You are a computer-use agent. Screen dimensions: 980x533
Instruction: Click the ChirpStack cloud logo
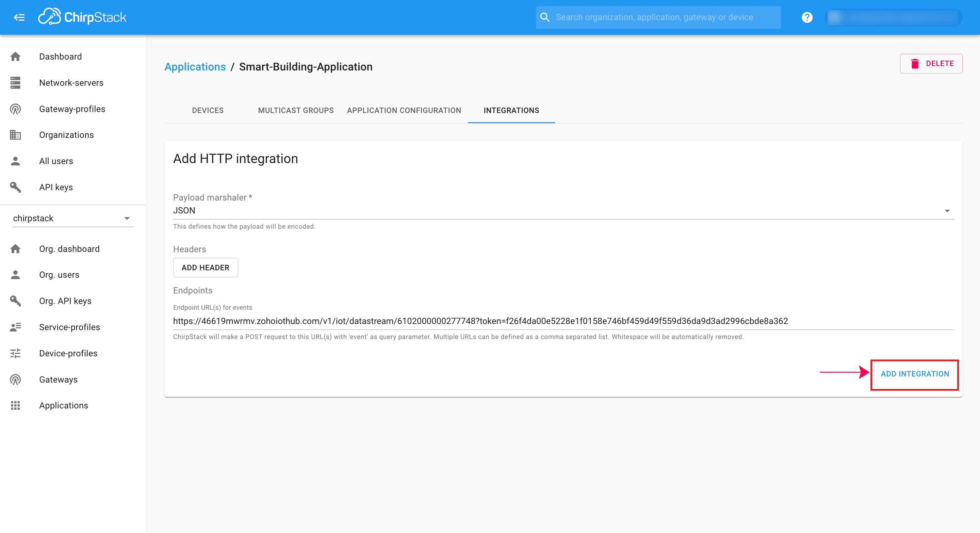(50, 16)
